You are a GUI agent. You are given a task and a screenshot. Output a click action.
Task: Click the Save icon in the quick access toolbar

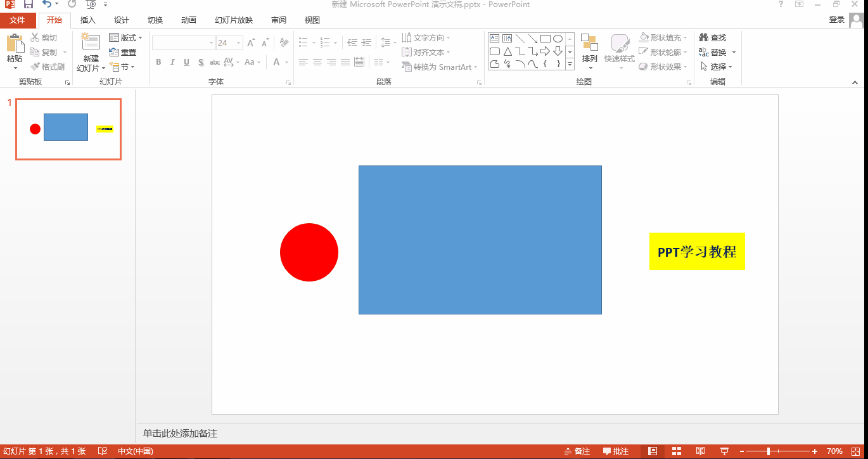click(x=29, y=4)
